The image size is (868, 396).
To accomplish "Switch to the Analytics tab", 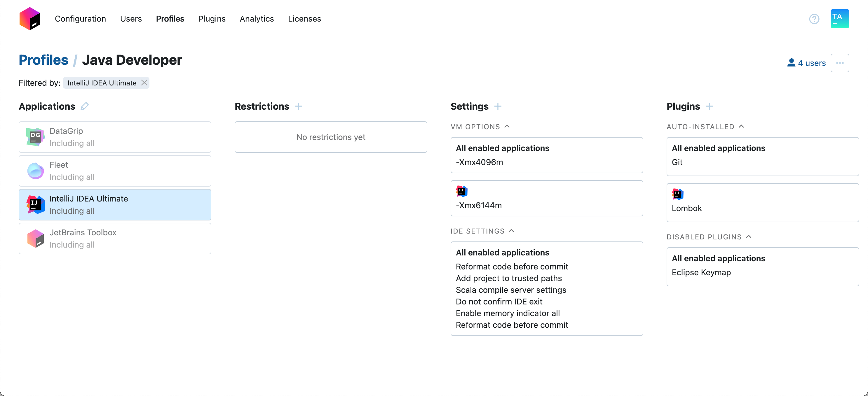I will coord(257,19).
